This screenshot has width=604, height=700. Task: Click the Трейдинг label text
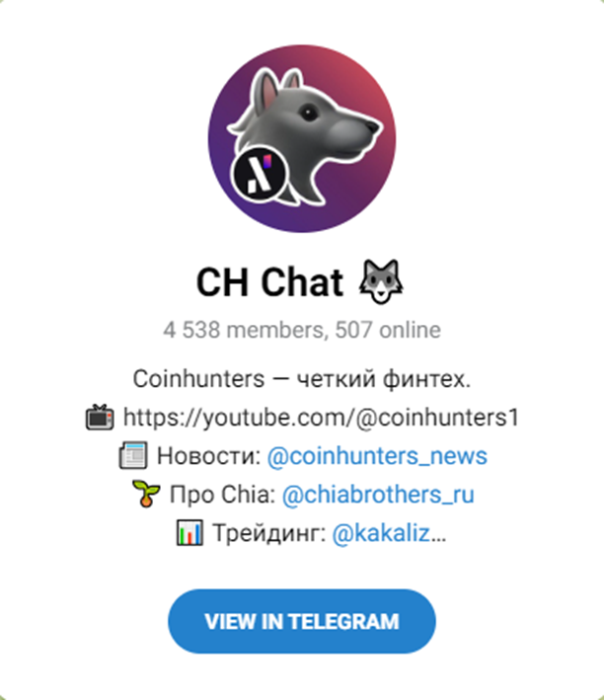[268, 533]
